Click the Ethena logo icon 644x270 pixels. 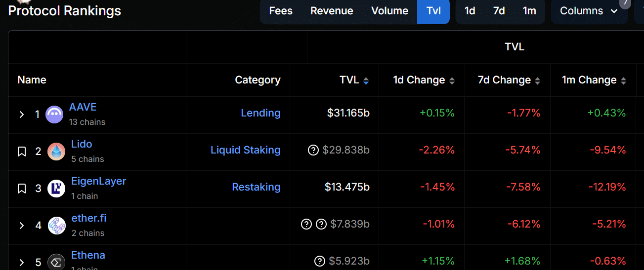pyautogui.click(x=56, y=262)
